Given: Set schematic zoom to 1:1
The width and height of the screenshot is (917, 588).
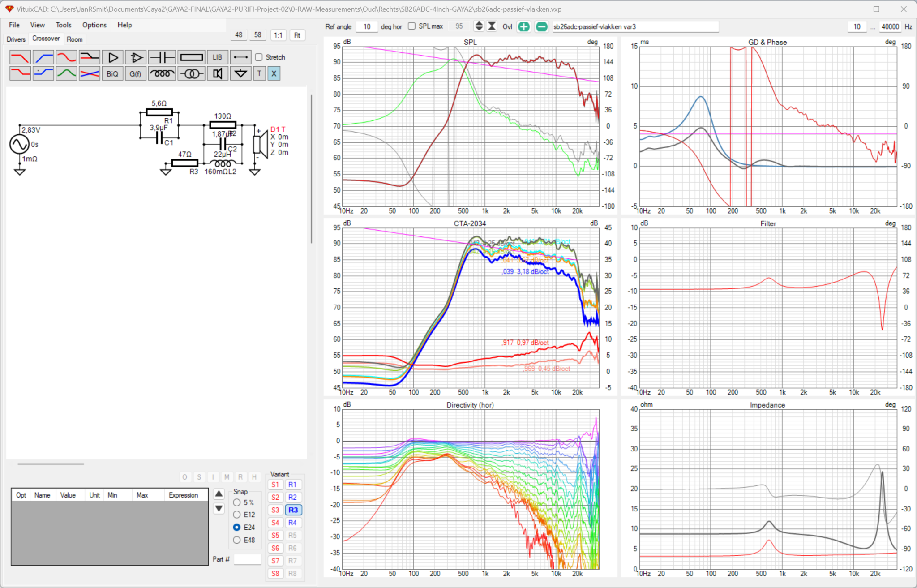Looking at the screenshot, I should click(279, 35).
